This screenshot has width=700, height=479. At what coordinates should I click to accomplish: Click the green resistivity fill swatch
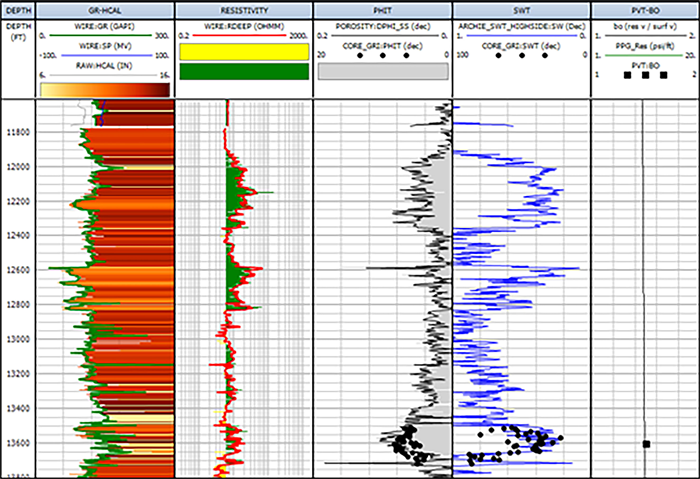(x=244, y=71)
